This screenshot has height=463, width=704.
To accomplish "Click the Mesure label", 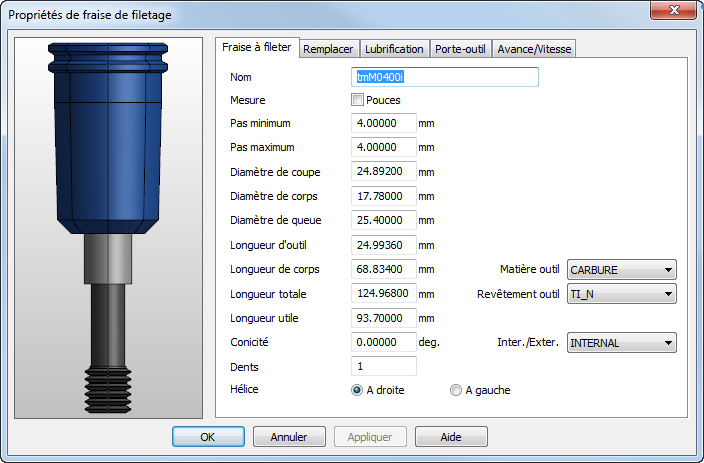I will coord(248,100).
